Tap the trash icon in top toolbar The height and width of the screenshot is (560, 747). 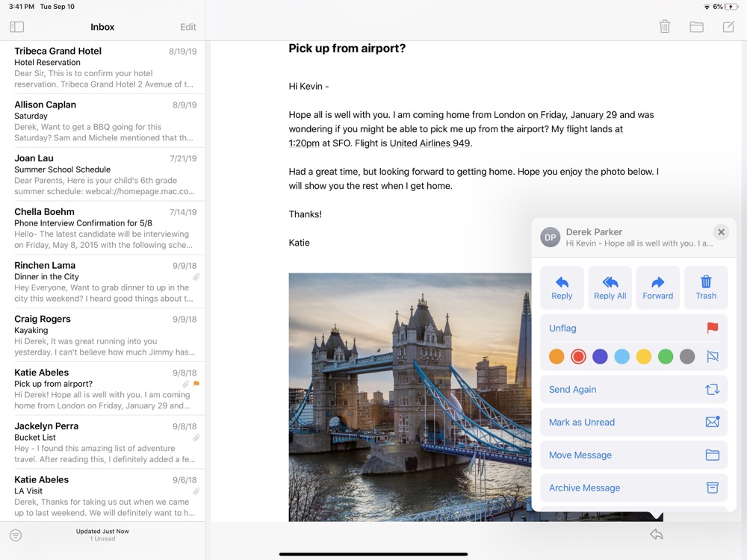point(665,26)
